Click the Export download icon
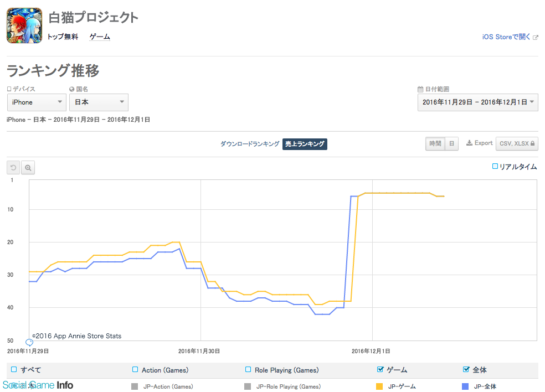The height and width of the screenshot is (392, 545). [x=469, y=143]
